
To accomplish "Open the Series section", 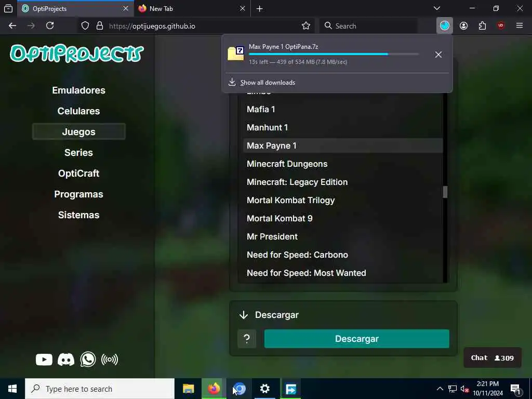I will click(x=79, y=153).
